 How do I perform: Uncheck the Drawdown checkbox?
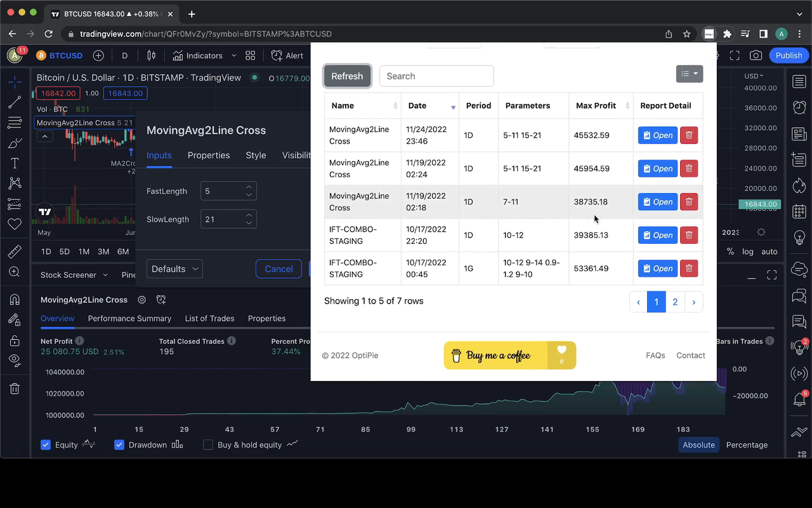click(x=119, y=444)
